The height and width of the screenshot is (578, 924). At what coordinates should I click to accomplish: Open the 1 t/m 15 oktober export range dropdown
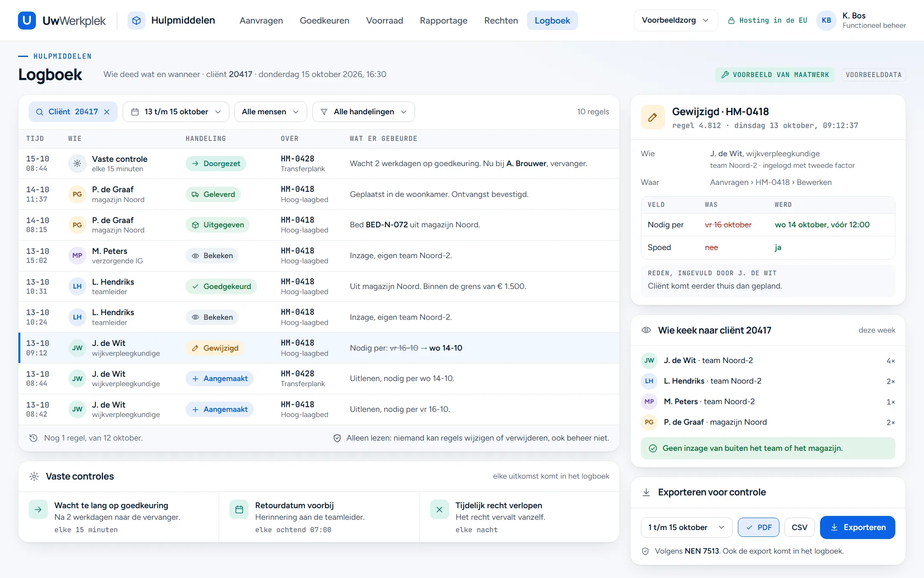click(x=687, y=527)
